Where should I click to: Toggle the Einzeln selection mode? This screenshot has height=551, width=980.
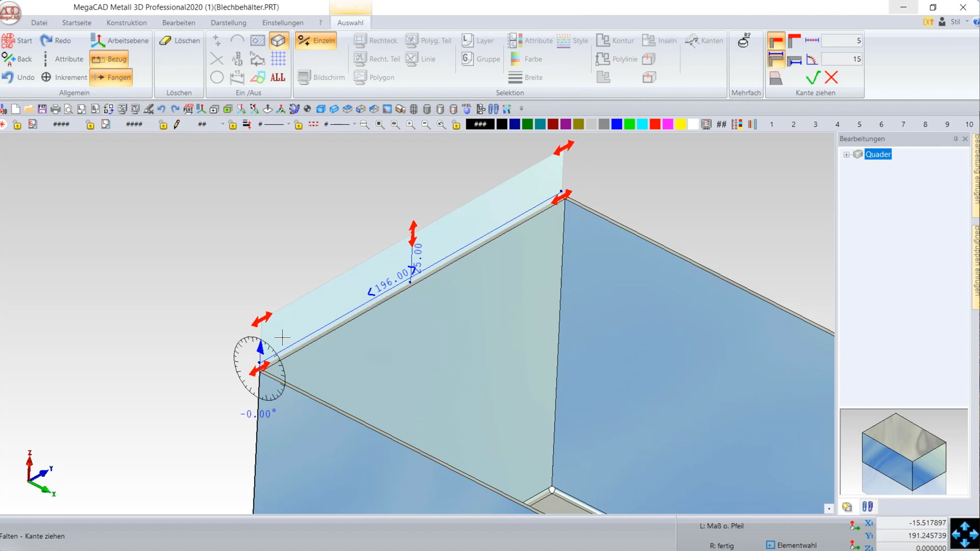(315, 40)
